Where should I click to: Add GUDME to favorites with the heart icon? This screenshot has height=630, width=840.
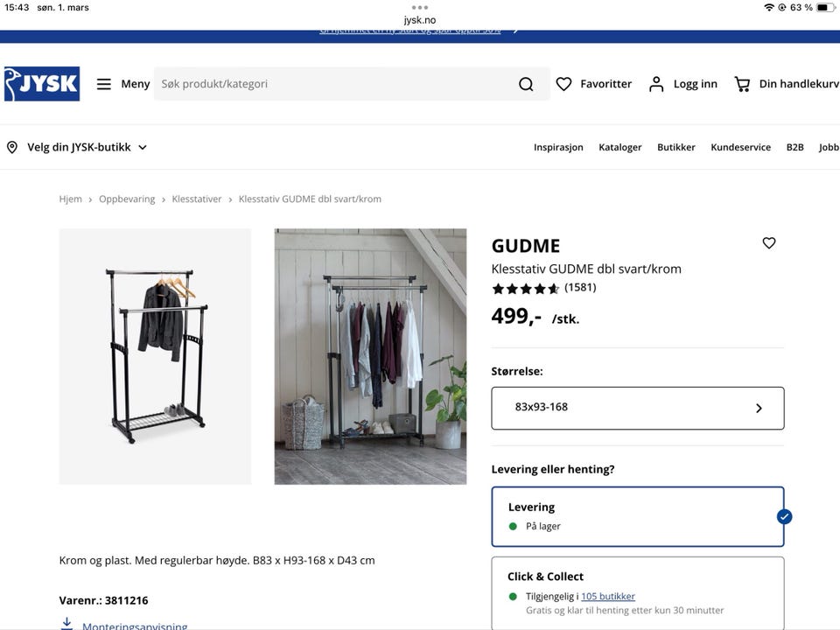point(768,243)
